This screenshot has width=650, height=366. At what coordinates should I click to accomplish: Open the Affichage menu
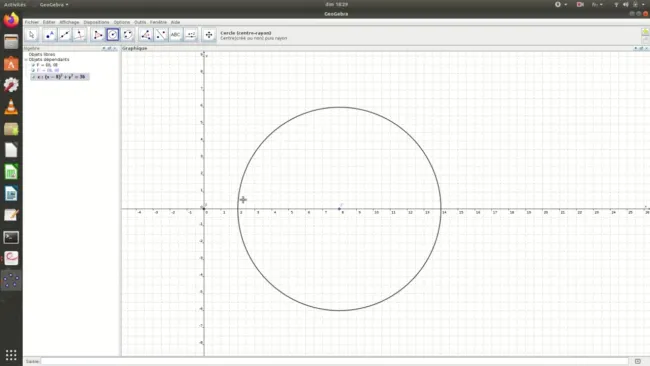click(69, 22)
